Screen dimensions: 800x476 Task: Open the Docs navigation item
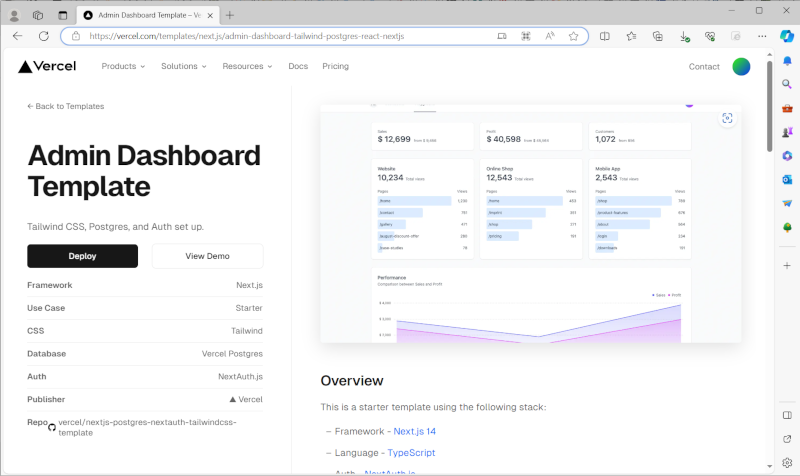point(298,66)
